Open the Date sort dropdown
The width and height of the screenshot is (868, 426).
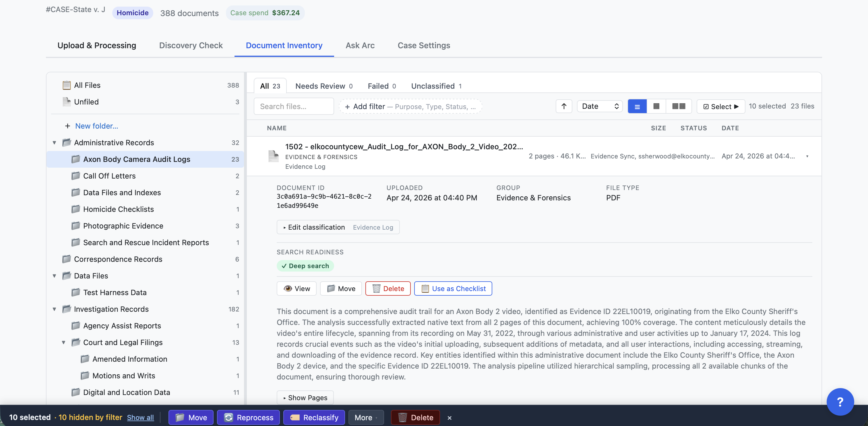(x=600, y=106)
